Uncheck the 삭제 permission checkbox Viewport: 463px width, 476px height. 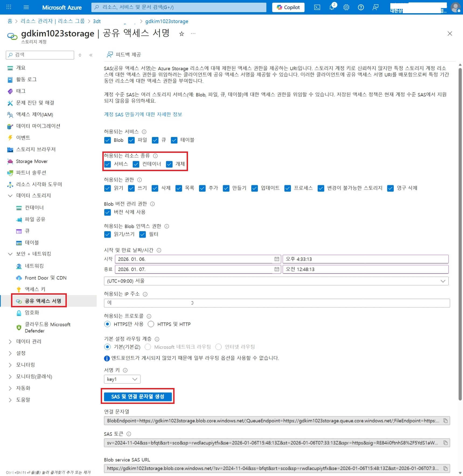[x=155, y=188]
